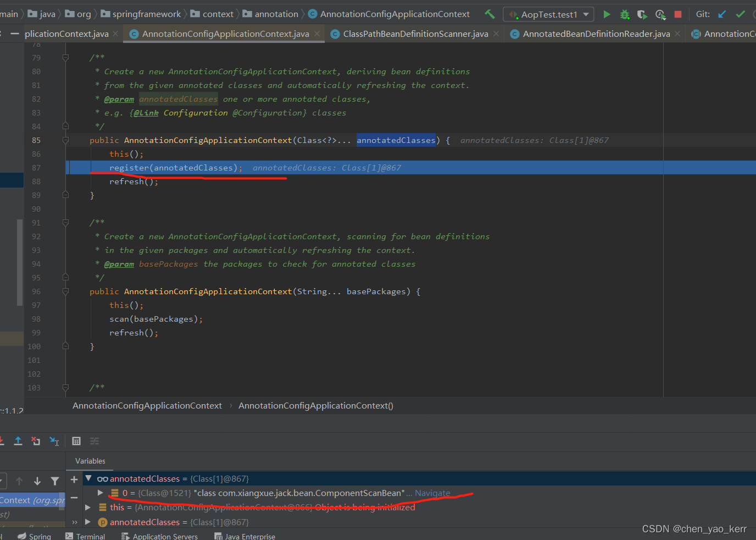756x540 pixels.
Task: Collapse the annotatedClasses watch variable
Action: pyautogui.click(x=88, y=478)
